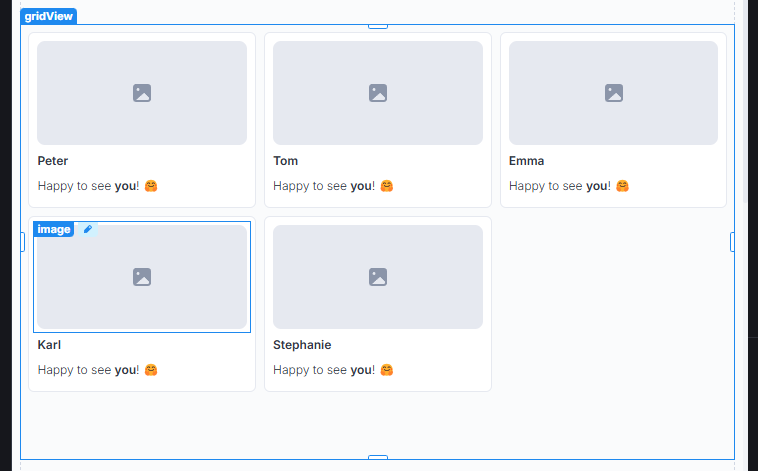Click the top resize handle of gridView
The width and height of the screenshot is (758, 471).
coord(378,26)
